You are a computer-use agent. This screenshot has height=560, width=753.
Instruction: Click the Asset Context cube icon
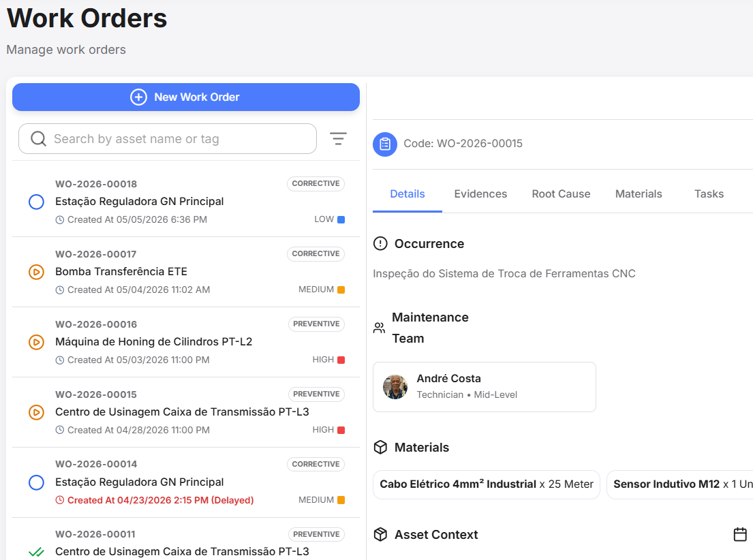[x=380, y=535]
